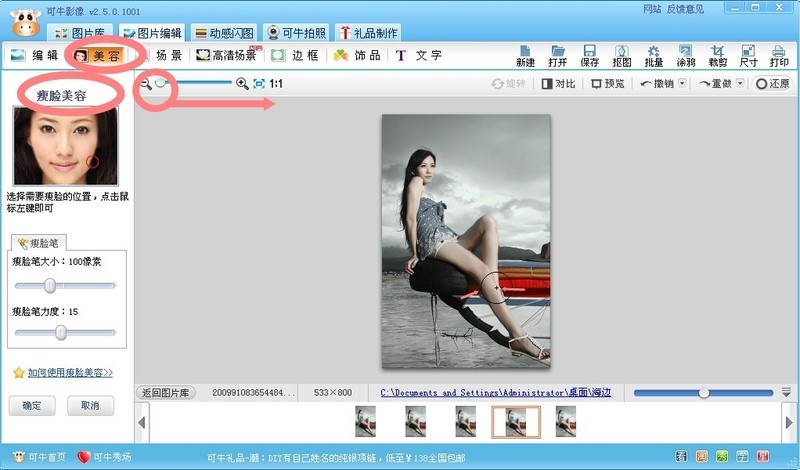The width and height of the screenshot is (800, 470).
Task: Open the thumbnail strip options dropdown arrow
Action: 786,392
